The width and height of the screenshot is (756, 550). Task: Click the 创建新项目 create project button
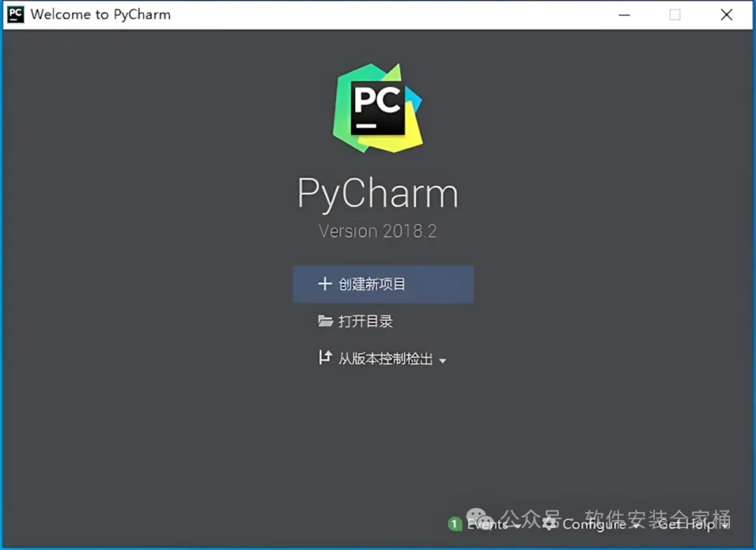point(383,284)
